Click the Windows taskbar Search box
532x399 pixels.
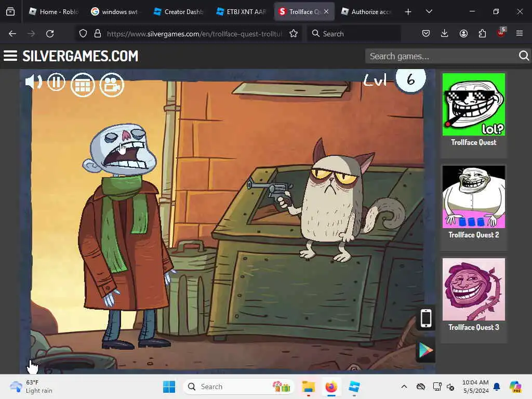tap(238, 387)
